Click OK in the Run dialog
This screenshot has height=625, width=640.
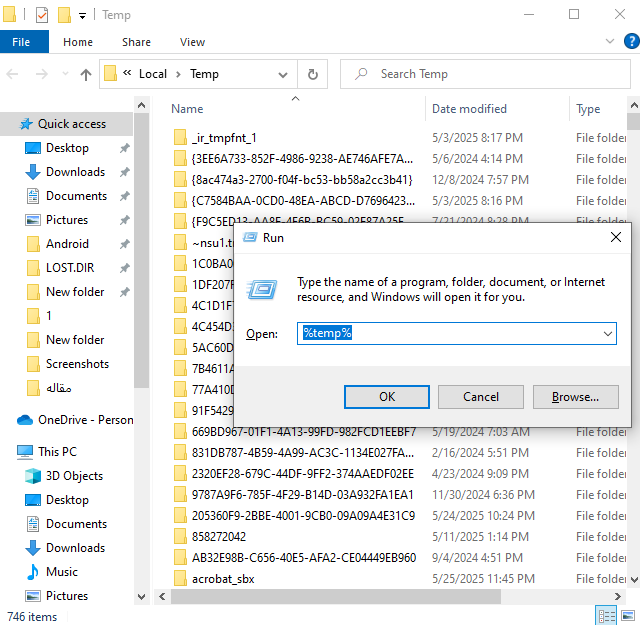click(387, 397)
